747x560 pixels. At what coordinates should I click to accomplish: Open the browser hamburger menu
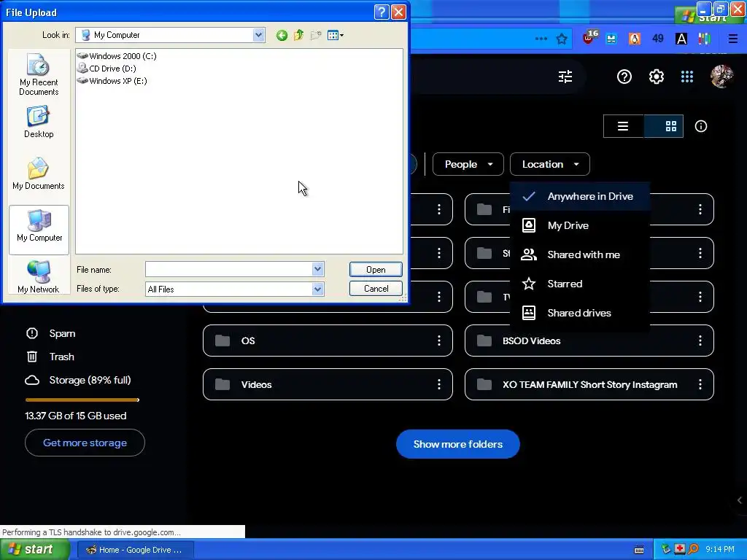coord(733,39)
